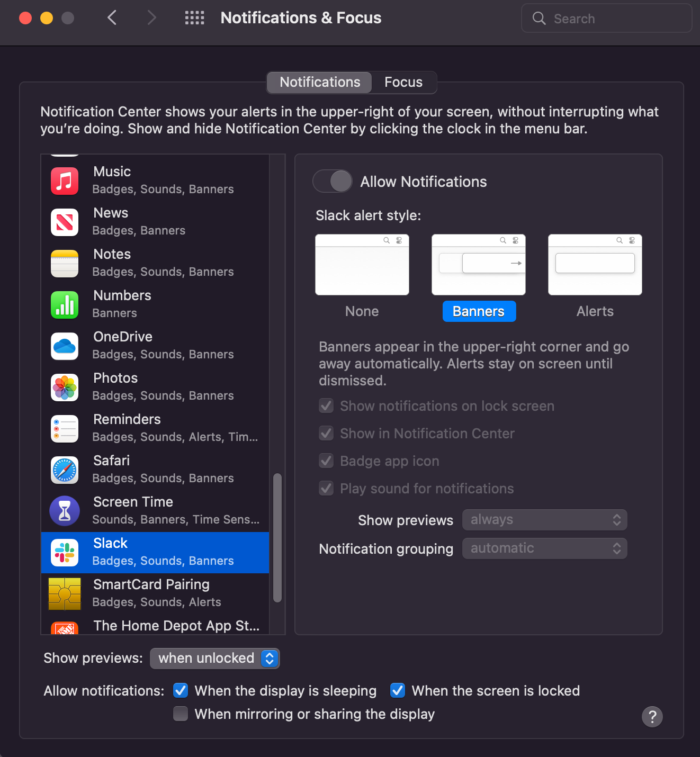This screenshot has width=700, height=757.
Task: Click the Reminders app icon
Action: point(65,428)
